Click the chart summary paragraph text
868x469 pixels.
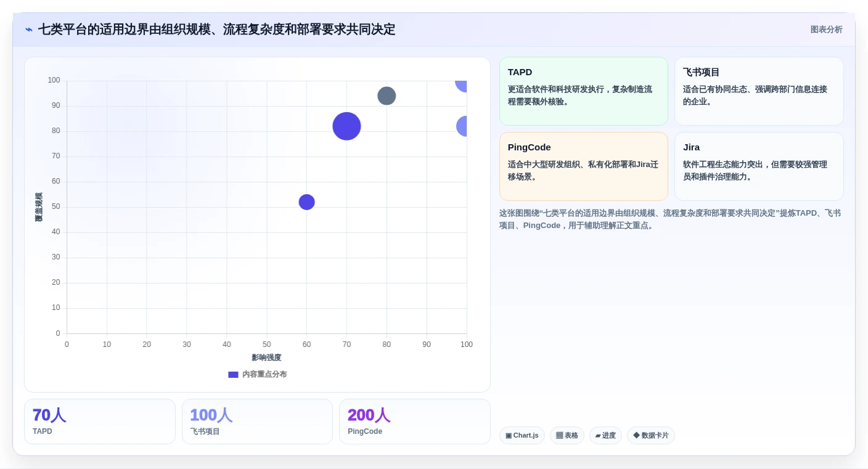point(670,219)
